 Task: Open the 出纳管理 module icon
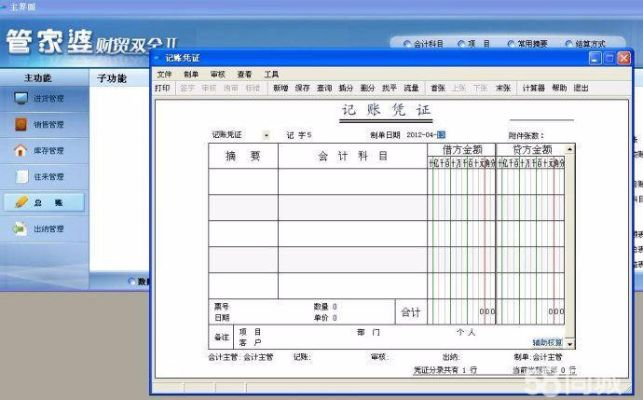point(20,229)
